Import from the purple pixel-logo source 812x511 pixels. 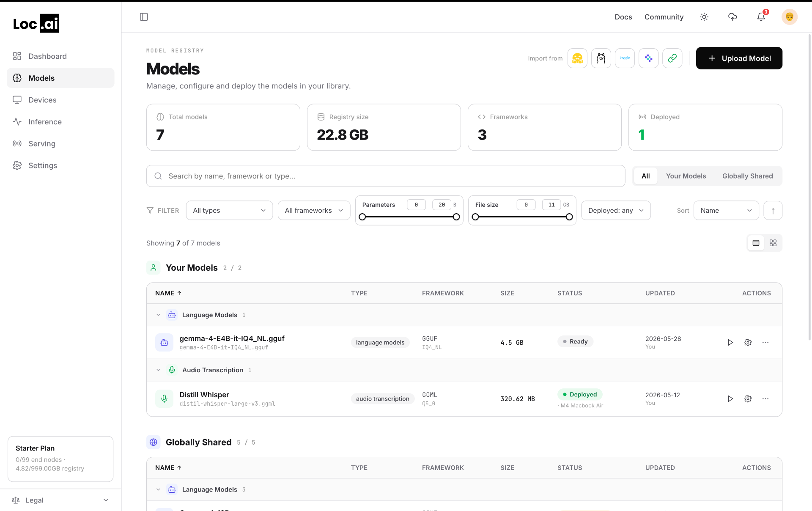click(648, 58)
